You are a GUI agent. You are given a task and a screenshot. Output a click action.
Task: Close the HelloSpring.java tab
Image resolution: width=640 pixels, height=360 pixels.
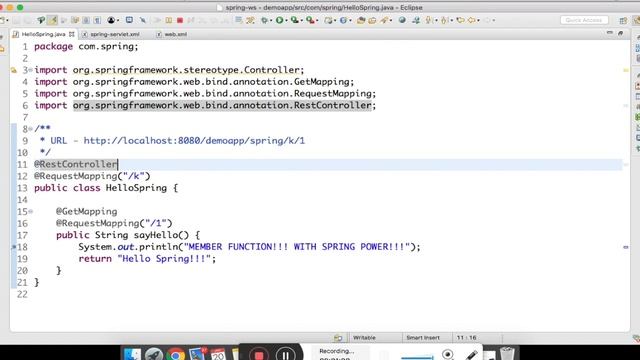pyautogui.click(x=72, y=34)
